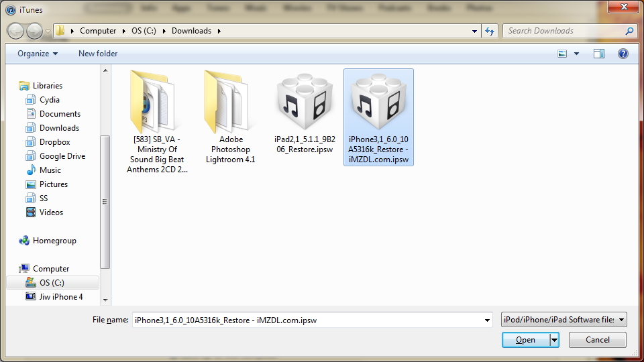Click the Videos filmstrip icon
This screenshot has width=644, height=362.
30,213
